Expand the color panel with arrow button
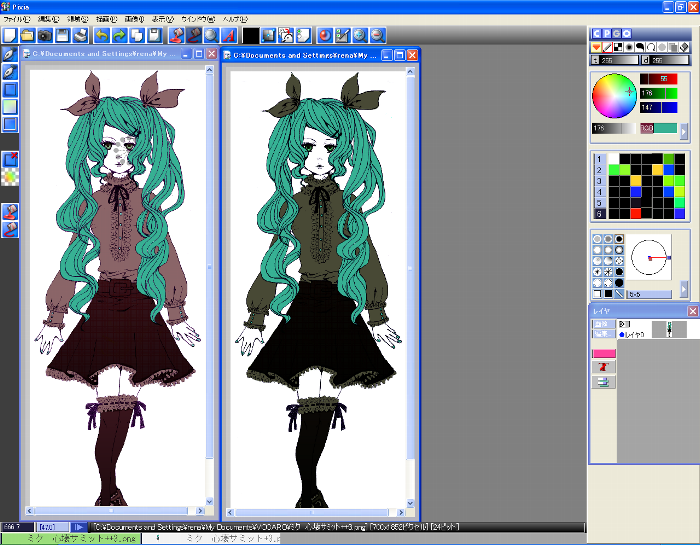700x545 pixels. click(x=683, y=131)
